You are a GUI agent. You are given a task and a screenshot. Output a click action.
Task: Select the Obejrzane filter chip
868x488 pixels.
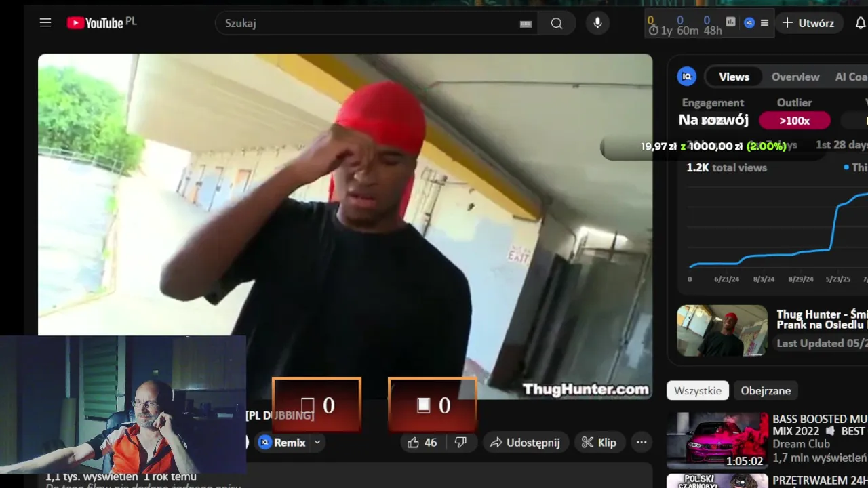[766, 390]
